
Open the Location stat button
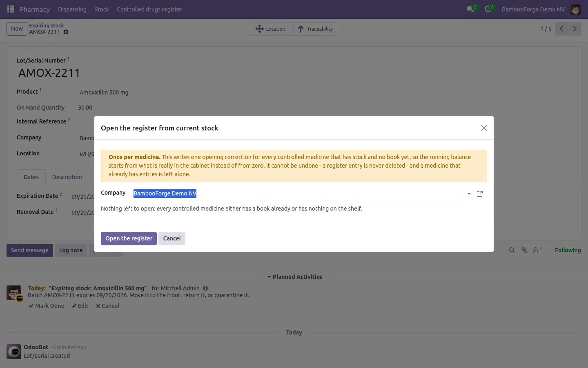[272, 29]
